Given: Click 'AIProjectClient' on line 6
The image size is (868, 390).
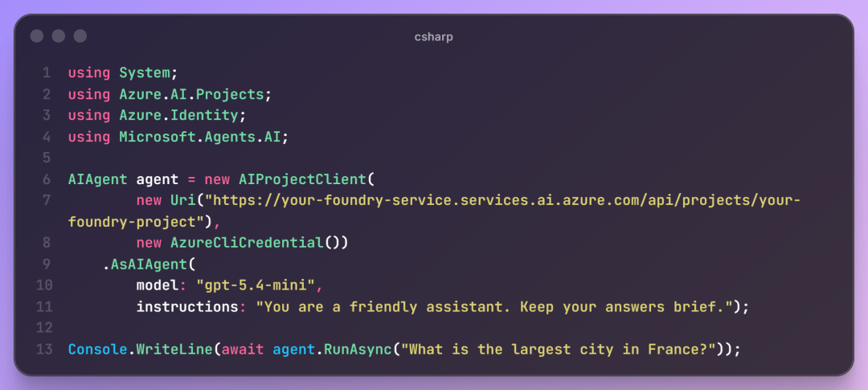Looking at the screenshot, I should (x=302, y=179).
